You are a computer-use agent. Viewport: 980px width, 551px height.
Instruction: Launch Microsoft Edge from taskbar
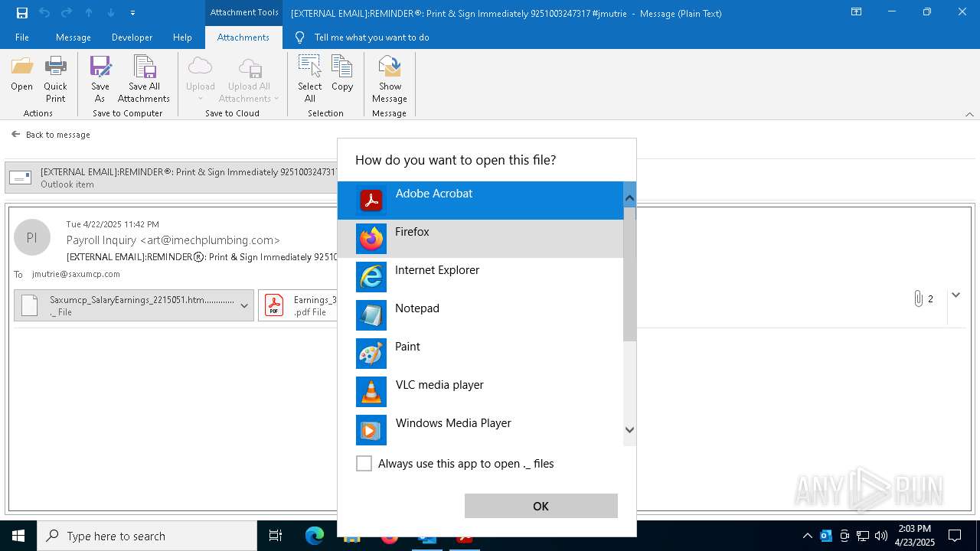(x=315, y=536)
